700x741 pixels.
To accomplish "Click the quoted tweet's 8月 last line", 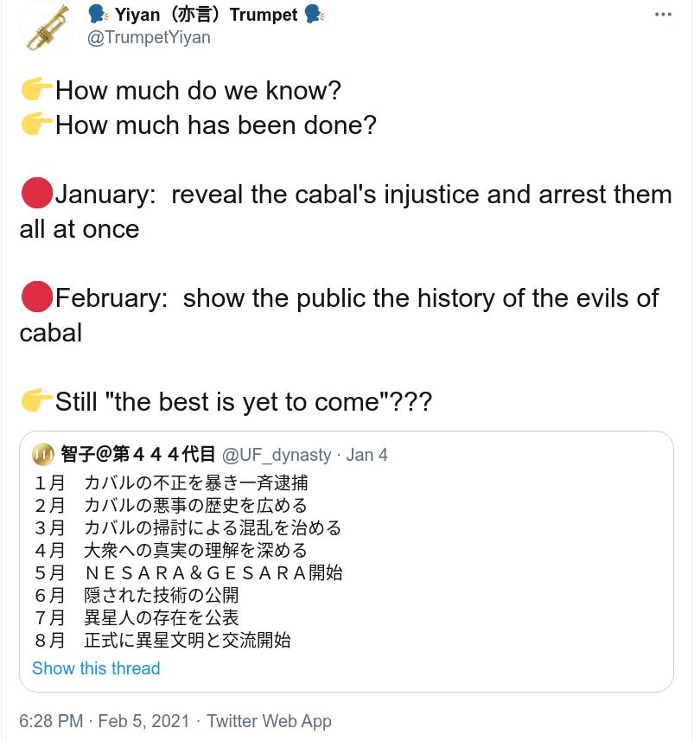I will point(162,641).
